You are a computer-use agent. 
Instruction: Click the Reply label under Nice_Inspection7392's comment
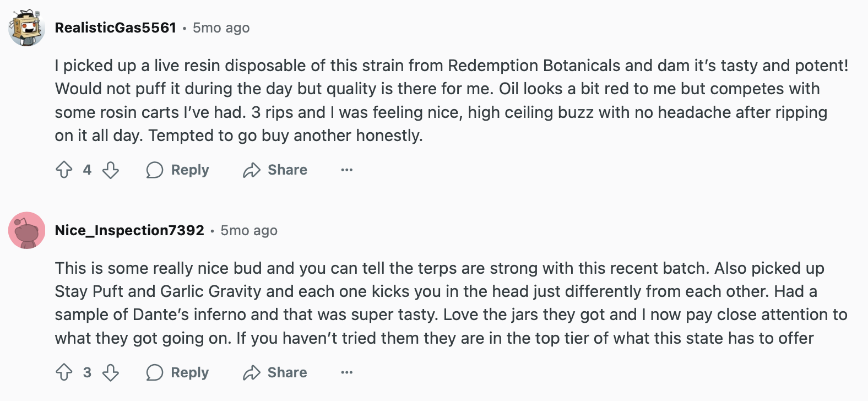[x=190, y=372]
